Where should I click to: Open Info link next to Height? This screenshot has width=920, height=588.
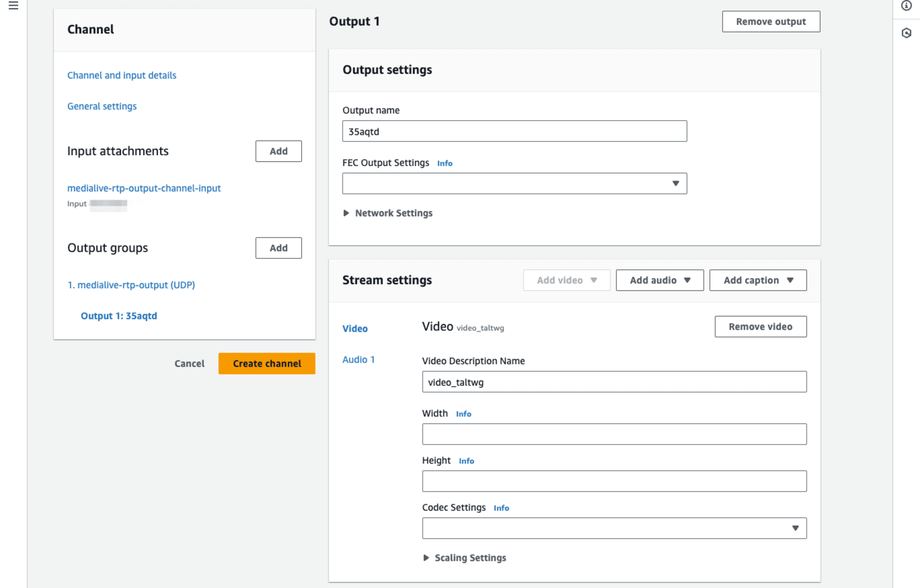466,461
